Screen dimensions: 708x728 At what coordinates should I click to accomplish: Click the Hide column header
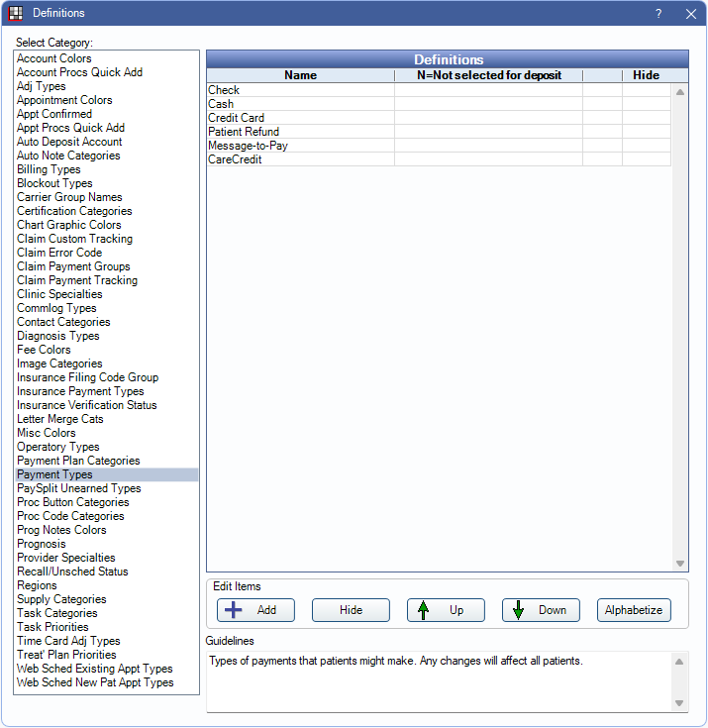point(646,75)
